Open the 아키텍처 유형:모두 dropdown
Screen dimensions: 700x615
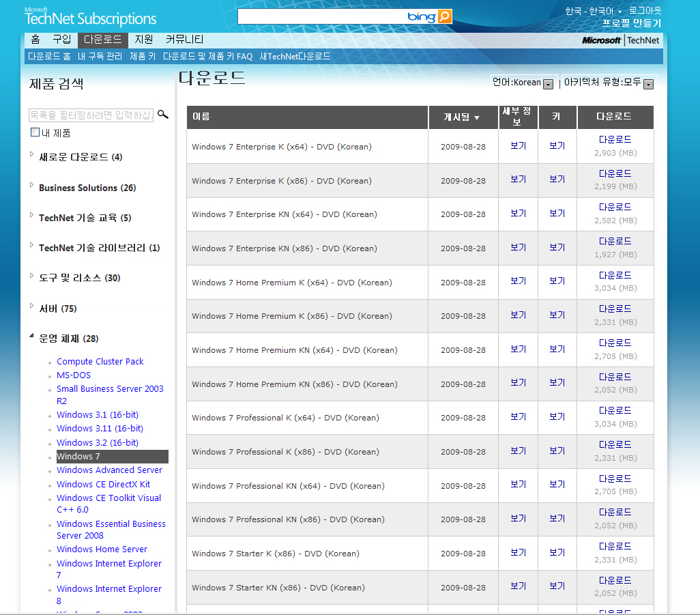coord(649,84)
